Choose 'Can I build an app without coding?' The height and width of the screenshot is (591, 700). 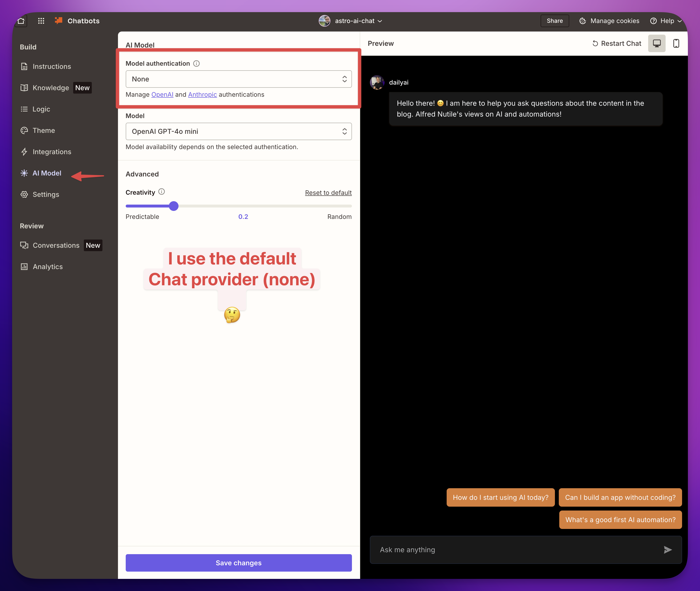(x=620, y=497)
